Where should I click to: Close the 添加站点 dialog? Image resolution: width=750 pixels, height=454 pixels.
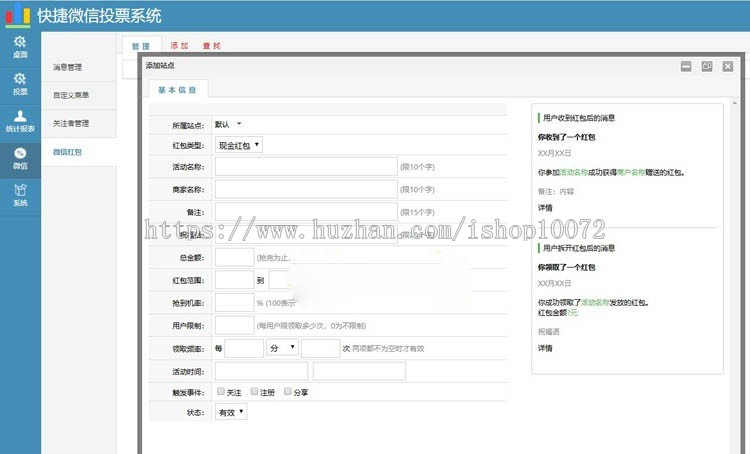pyautogui.click(x=728, y=66)
